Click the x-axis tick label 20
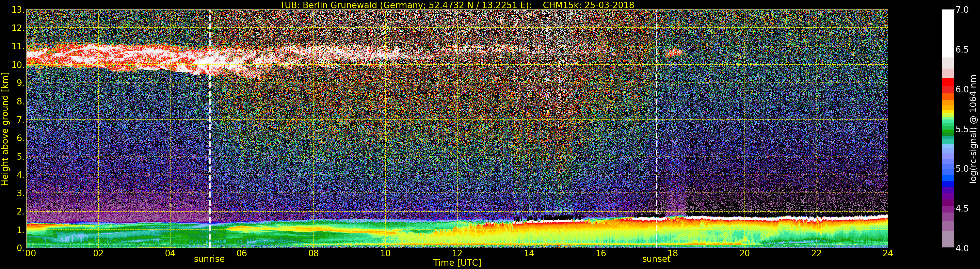The height and width of the screenshot is (269, 980). pyautogui.click(x=745, y=253)
